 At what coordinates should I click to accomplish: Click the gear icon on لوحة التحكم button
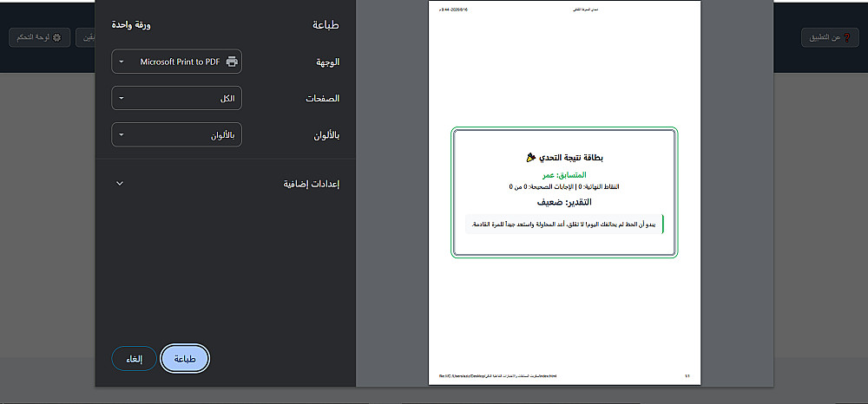tap(56, 37)
